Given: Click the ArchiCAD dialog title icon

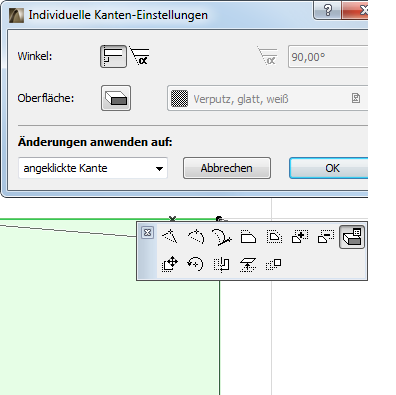Looking at the screenshot, I should tap(16, 15).
